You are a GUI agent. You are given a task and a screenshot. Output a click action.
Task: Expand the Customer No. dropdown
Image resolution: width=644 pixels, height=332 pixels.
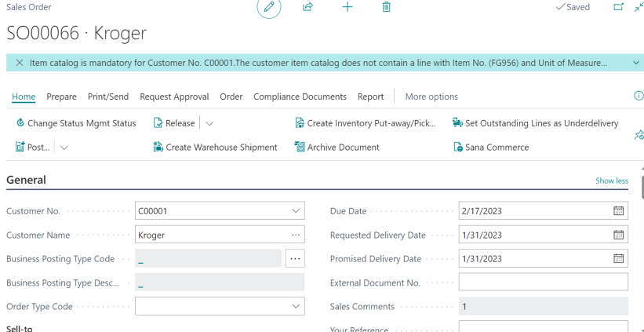click(x=295, y=211)
